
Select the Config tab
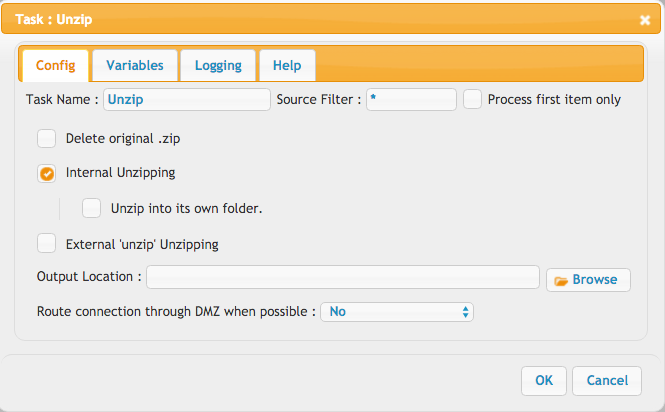coord(56,65)
